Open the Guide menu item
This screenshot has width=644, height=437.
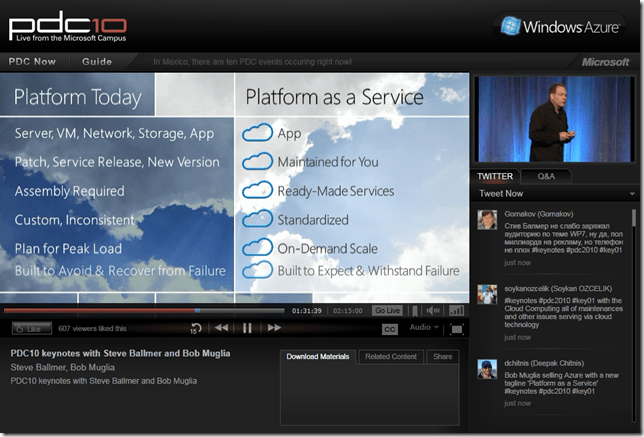tap(97, 61)
